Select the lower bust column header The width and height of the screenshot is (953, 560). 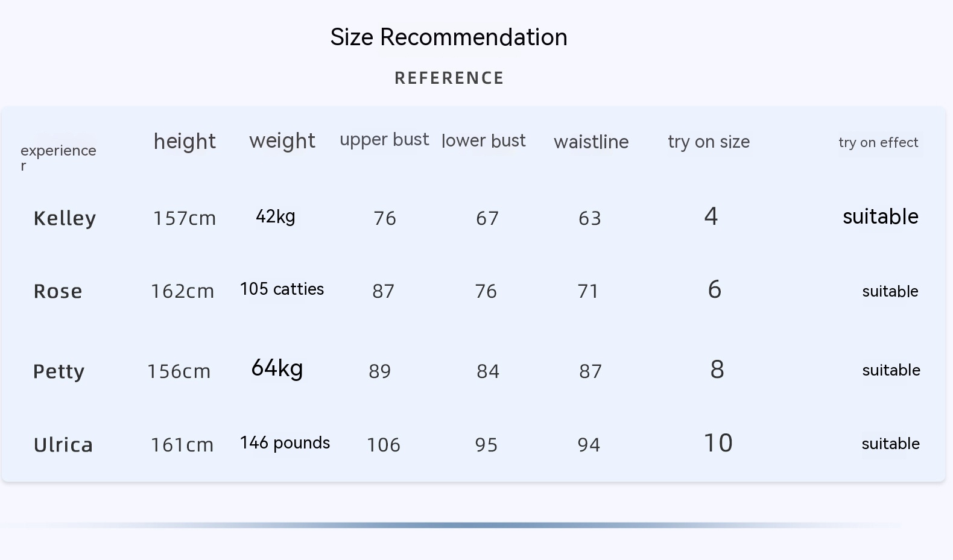coord(484,141)
